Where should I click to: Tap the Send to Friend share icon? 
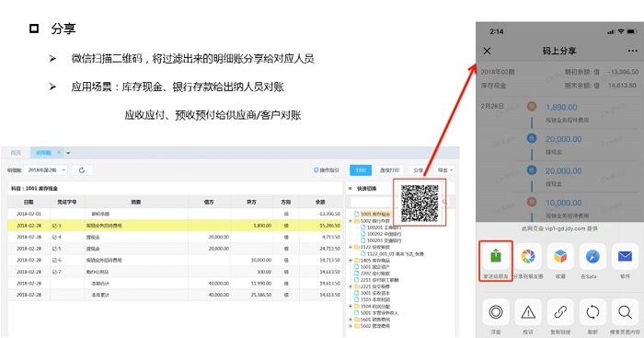pyautogui.click(x=496, y=257)
